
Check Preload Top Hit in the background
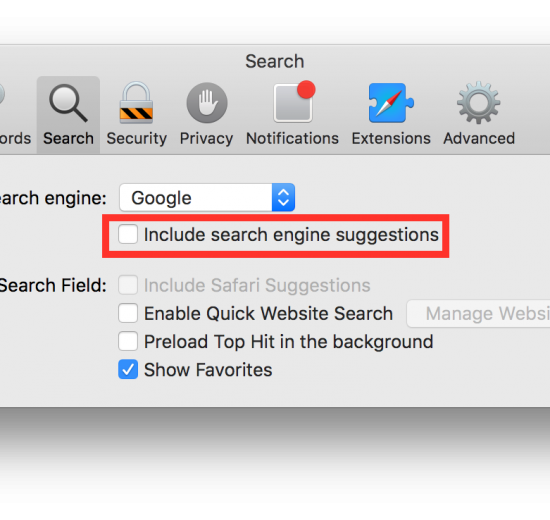(128, 341)
